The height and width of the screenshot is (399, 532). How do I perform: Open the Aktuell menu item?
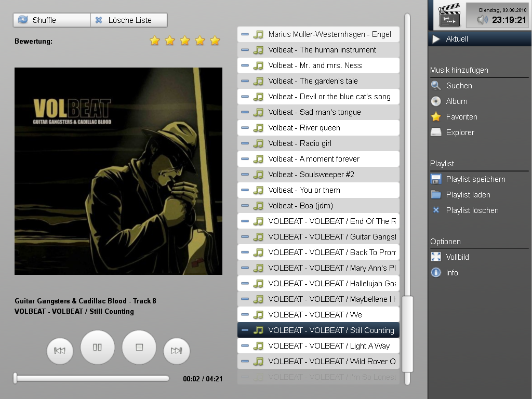pyautogui.click(x=480, y=38)
